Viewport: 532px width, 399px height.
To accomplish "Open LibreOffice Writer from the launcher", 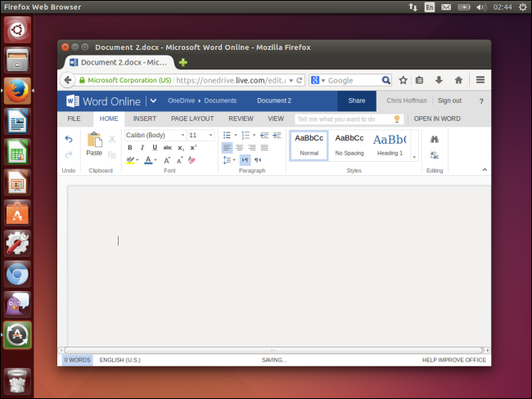I will click(x=17, y=121).
